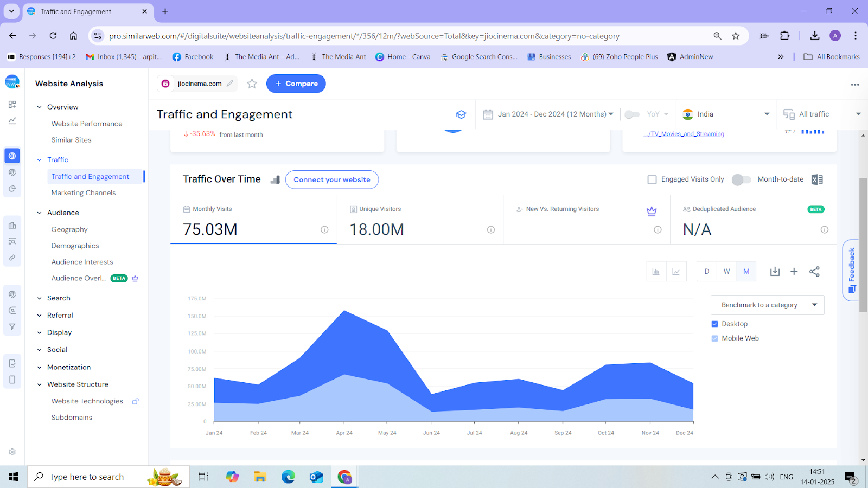Open Facebook bookmark
This screenshot has width=868, height=488.
click(193, 57)
